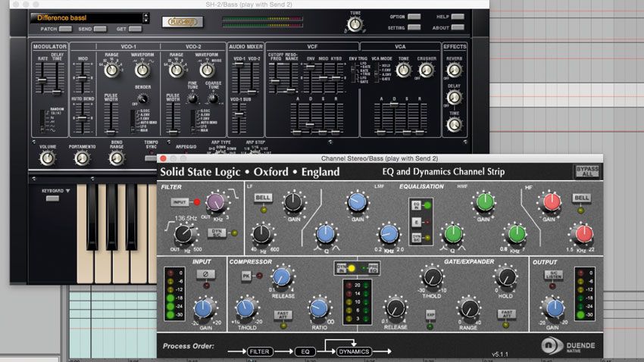Toggle the LF BELL button
Image resolution: width=644 pixels, height=362 pixels.
point(263,198)
